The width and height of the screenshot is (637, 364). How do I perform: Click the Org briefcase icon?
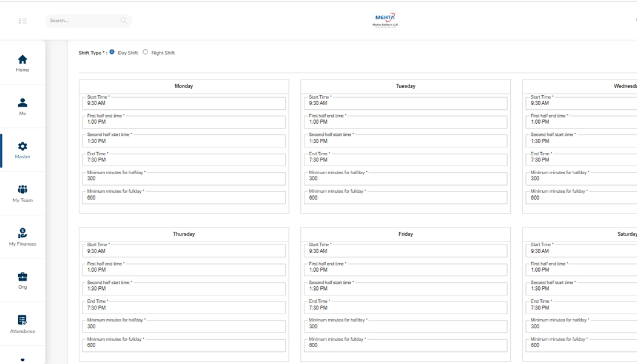tap(22, 277)
